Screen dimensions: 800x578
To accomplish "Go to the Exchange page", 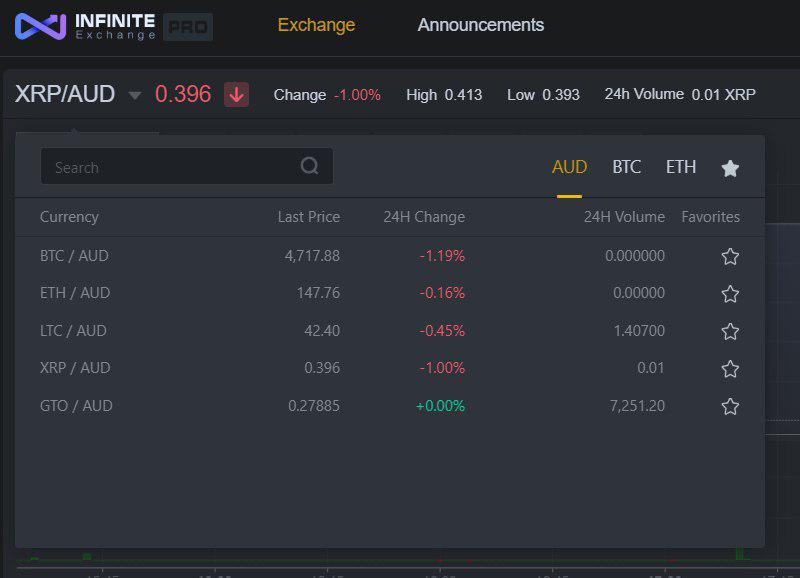I will pyautogui.click(x=316, y=25).
